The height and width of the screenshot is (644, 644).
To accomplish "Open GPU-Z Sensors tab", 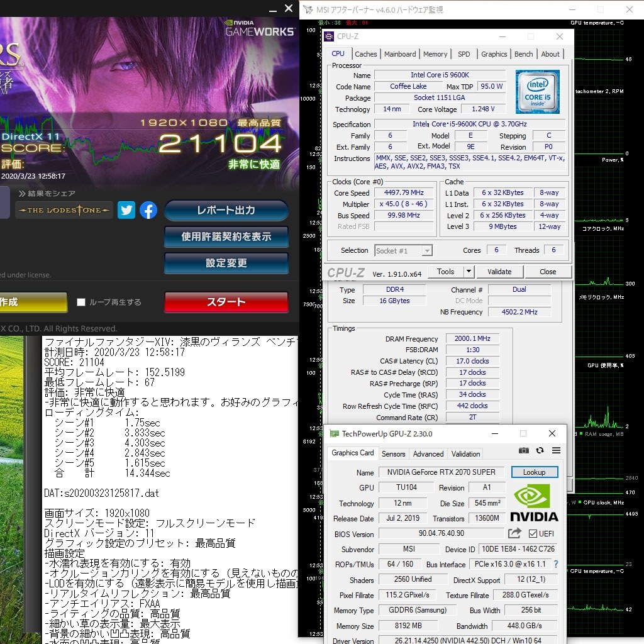I will [394, 454].
